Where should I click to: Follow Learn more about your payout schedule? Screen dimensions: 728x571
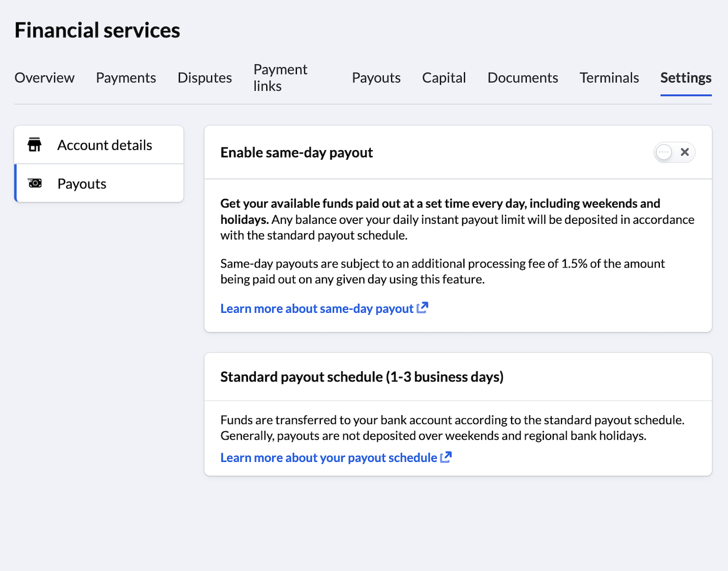(x=329, y=458)
